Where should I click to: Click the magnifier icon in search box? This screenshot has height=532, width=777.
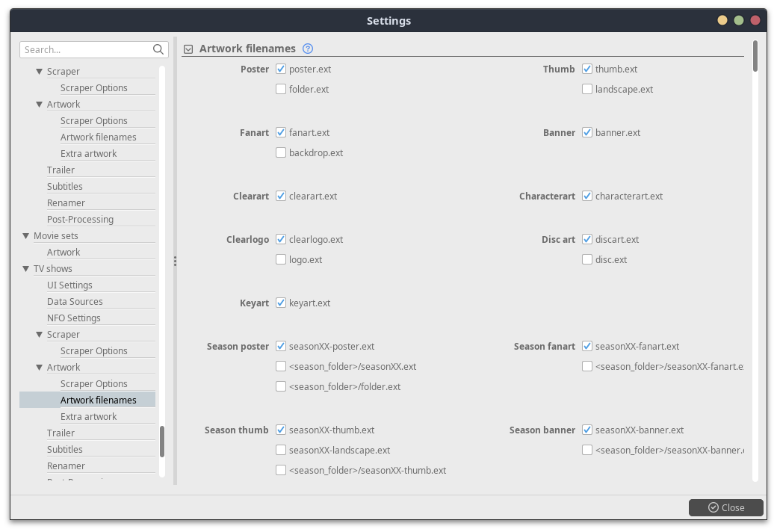tap(158, 49)
